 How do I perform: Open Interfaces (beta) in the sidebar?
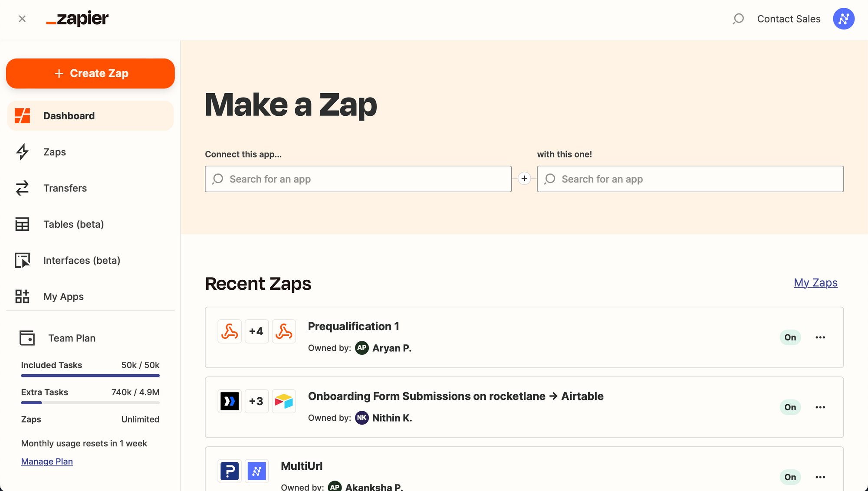(82, 260)
